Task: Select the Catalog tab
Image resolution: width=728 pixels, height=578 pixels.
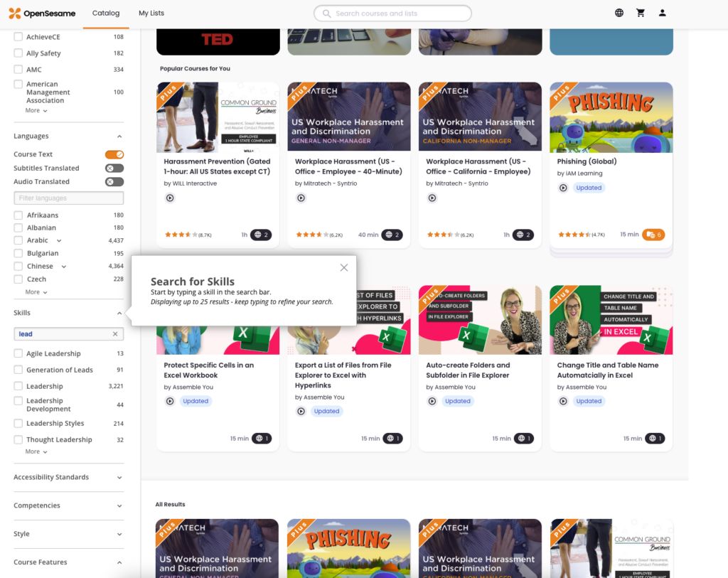Action: pos(106,13)
